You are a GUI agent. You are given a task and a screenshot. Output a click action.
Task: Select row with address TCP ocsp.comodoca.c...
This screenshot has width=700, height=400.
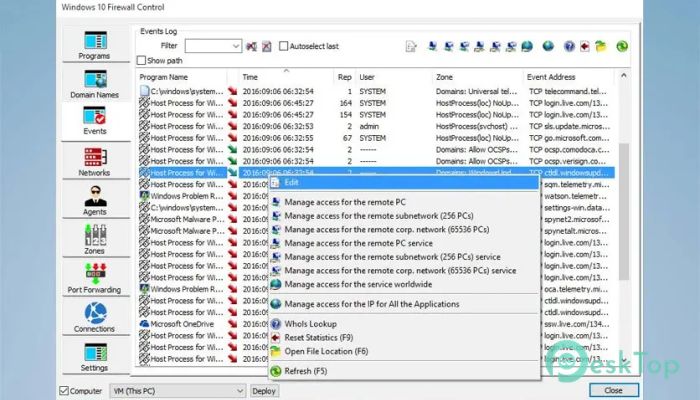pyautogui.click(x=376, y=150)
